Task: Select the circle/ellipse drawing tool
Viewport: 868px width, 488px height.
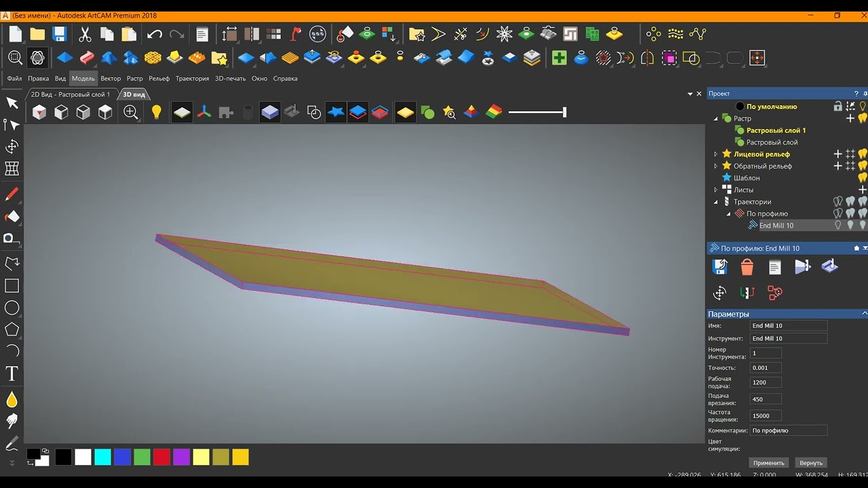Action: pyautogui.click(x=12, y=308)
